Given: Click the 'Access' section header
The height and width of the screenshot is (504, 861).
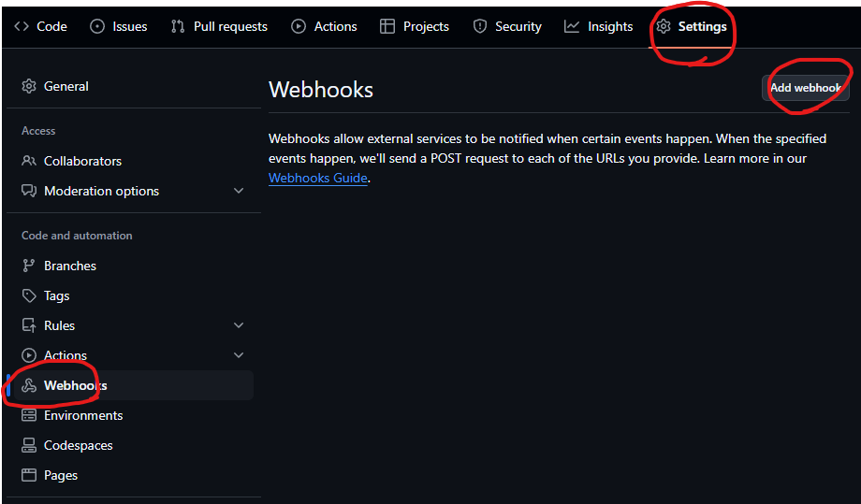Looking at the screenshot, I should (x=38, y=131).
